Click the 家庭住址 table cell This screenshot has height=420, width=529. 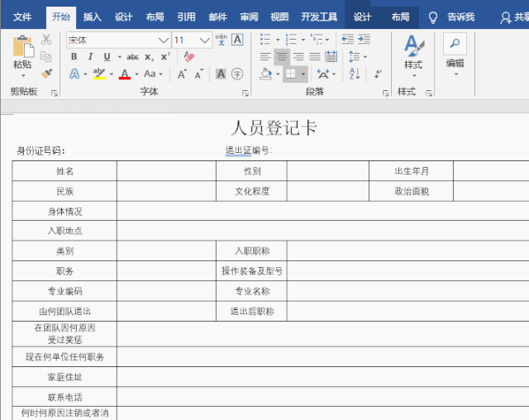pyautogui.click(x=64, y=377)
